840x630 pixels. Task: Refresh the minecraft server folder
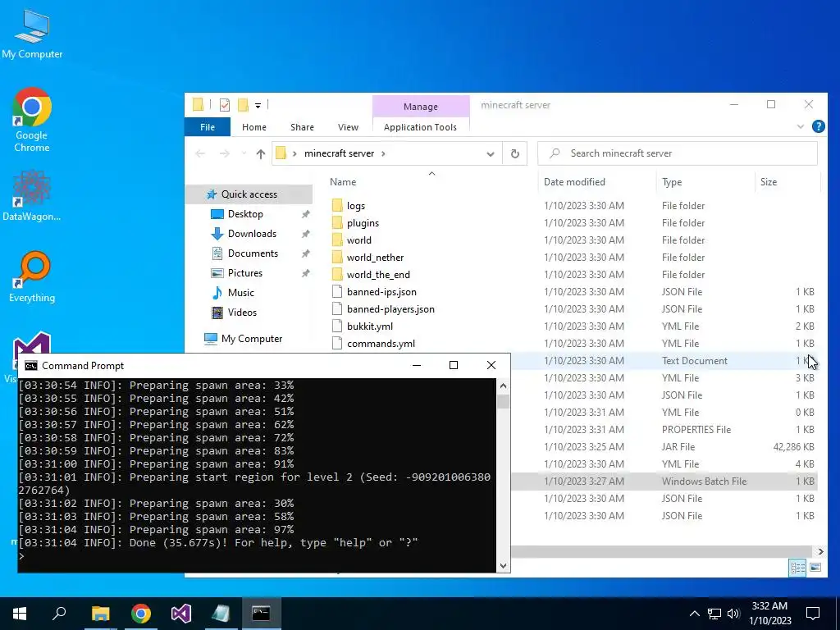coord(514,153)
